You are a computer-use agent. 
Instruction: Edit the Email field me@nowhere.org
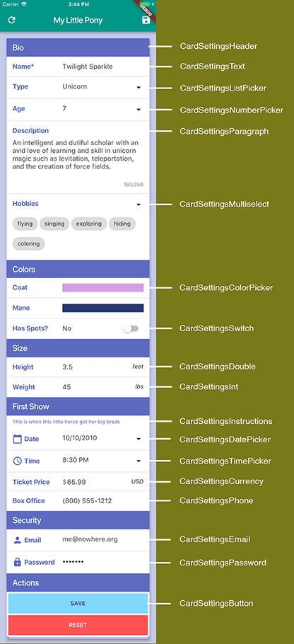click(x=90, y=540)
